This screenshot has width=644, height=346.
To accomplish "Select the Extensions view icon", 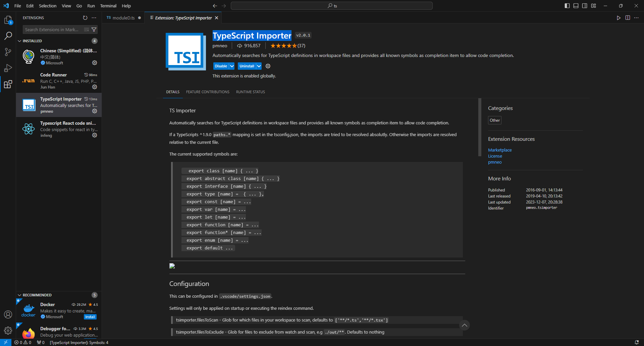I will [x=8, y=84].
